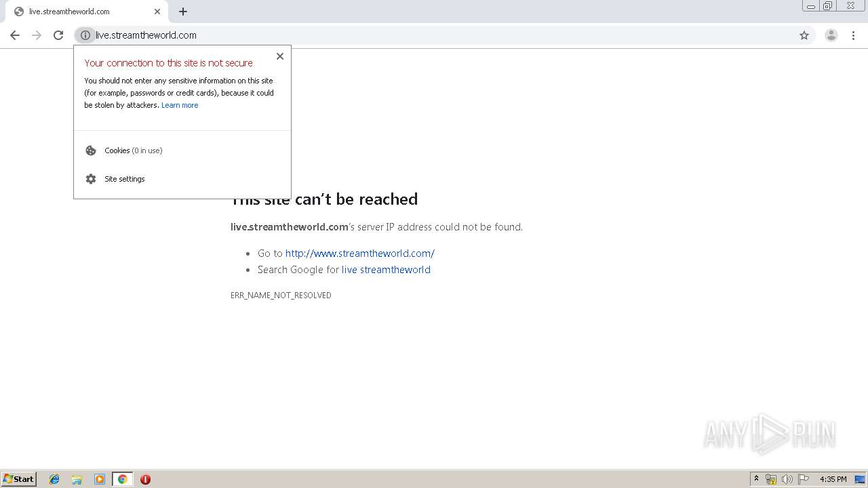Screen dimensions: 868x488
Task: Click the Action Center flag icon
Action: (804, 479)
